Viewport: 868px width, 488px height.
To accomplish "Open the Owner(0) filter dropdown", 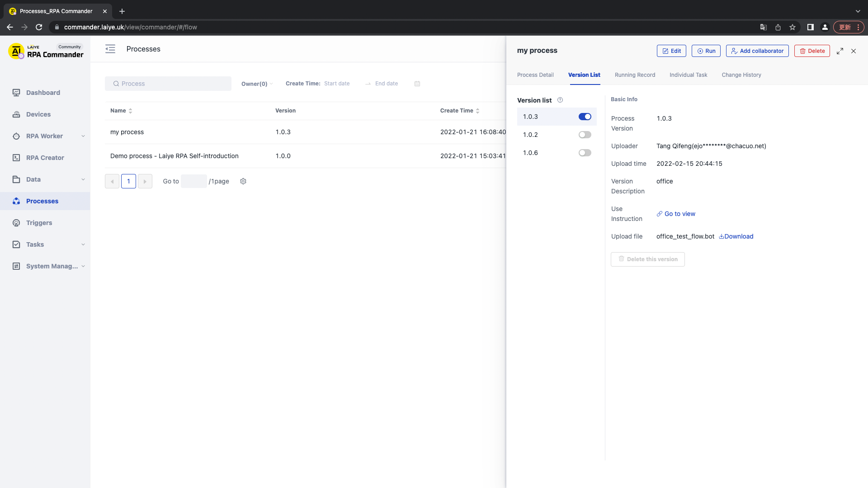I will coord(257,84).
